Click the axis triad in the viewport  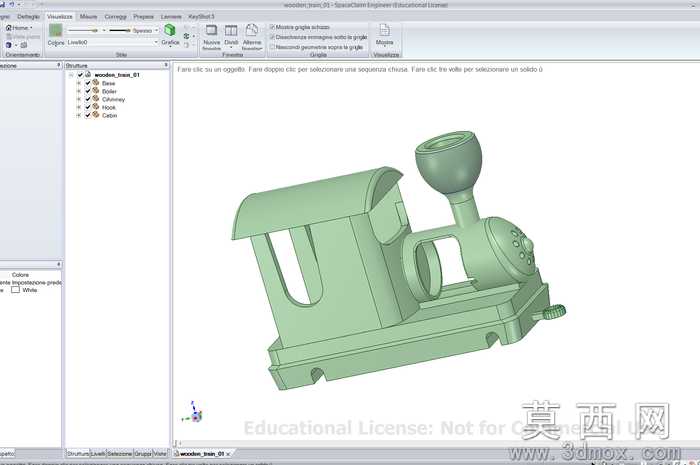point(193,413)
